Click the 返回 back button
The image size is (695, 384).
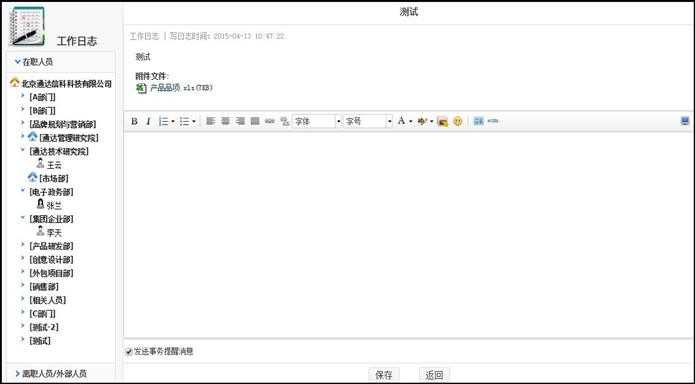[434, 375]
